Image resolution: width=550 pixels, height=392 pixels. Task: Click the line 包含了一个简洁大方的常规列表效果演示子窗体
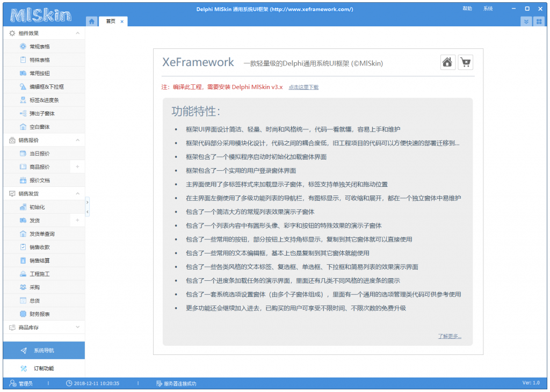tap(250, 212)
